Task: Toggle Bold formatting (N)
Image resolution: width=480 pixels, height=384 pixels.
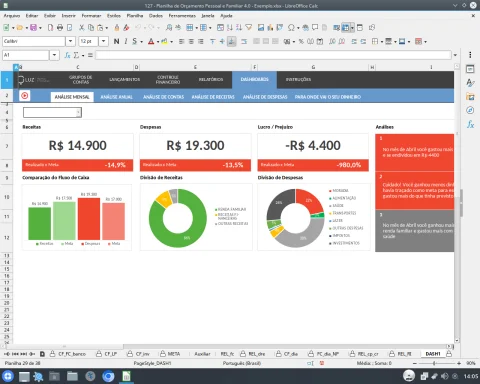Action: pos(116,41)
